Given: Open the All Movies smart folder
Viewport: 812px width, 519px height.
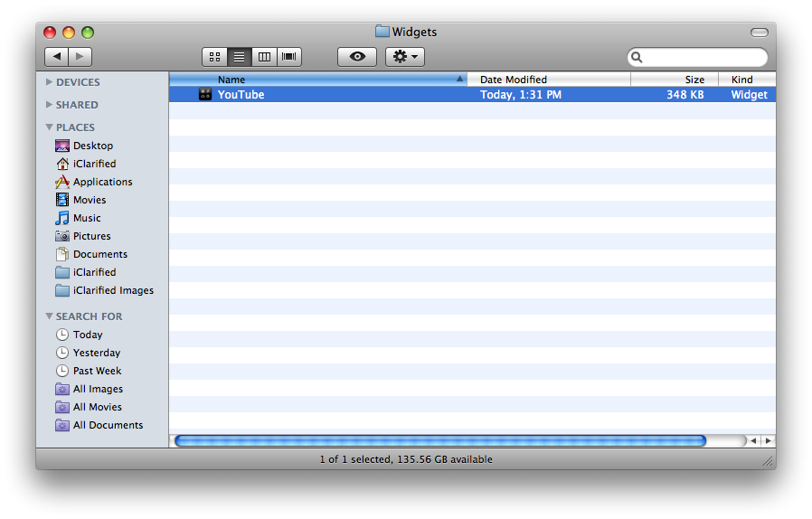Looking at the screenshot, I should coord(89,407).
